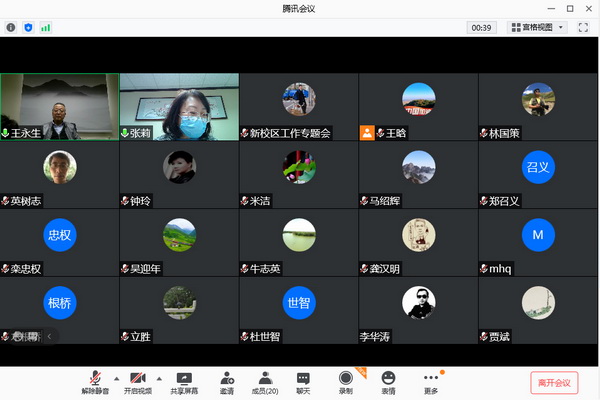Open the More (更多) menu
Image resolution: width=600 pixels, height=400 pixels.
tap(431, 382)
